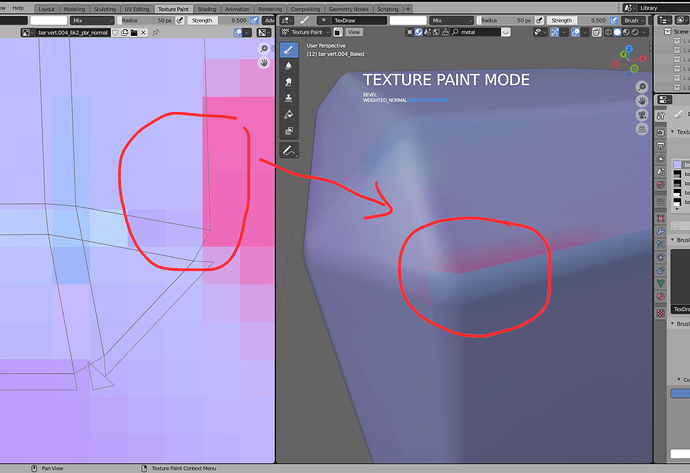The height and width of the screenshot is (473, 690).
Task: Toggle strength pressure sensitivity in image editor
Action: (x=254, y=20)
